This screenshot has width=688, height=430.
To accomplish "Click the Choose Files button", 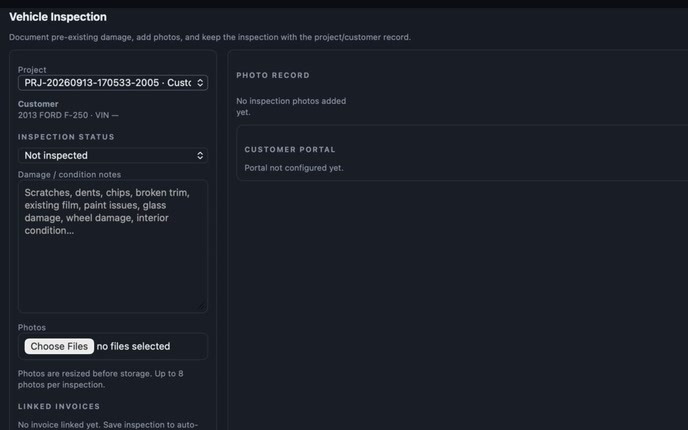I will pos(59,346).
